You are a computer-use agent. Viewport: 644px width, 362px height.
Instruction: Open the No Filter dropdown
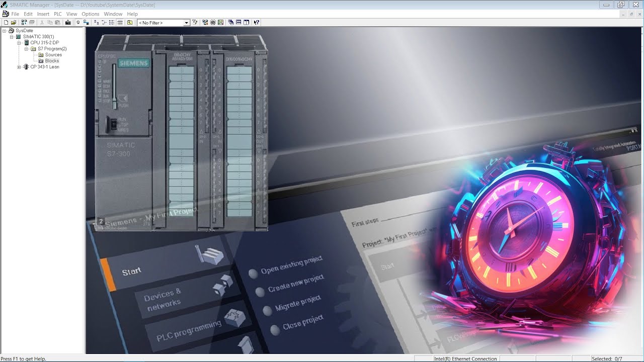(x=186, y=23)
